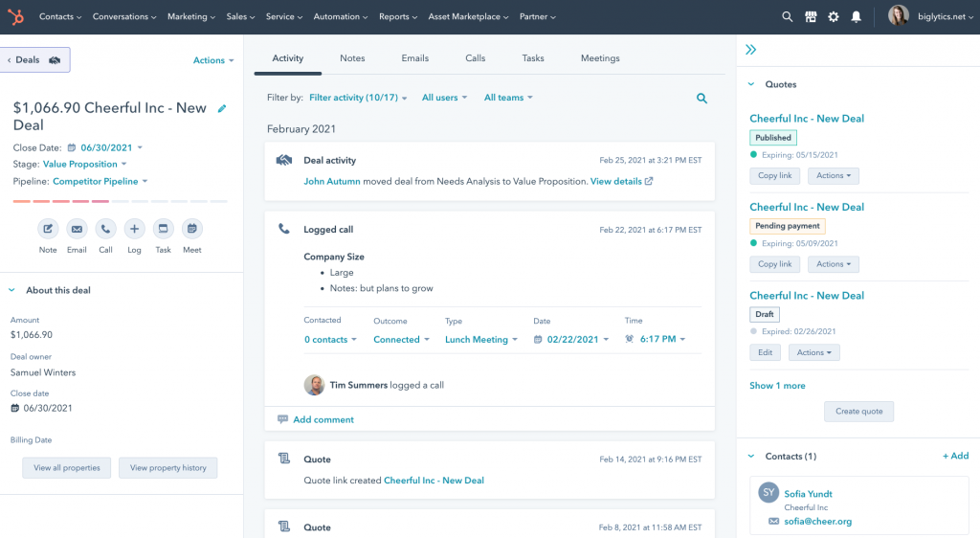Open the Close Date 06/30/2021 dropdown

[x=111, y=147]
